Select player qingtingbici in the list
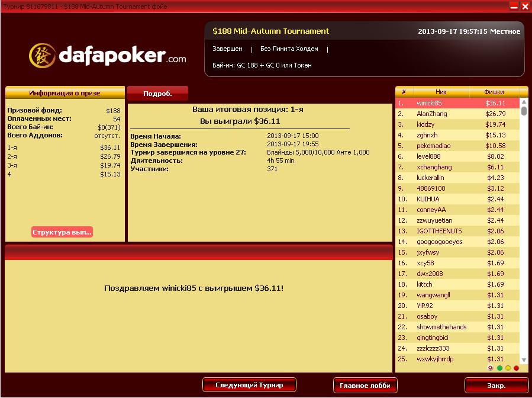The image size is (532, 398). point(457,338)
